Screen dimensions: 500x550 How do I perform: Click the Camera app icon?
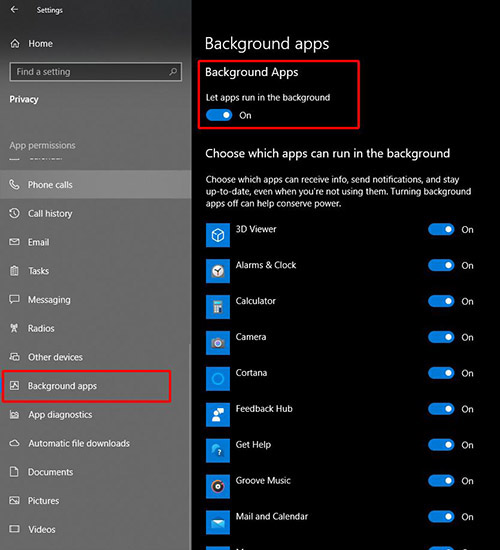point(218,343)
